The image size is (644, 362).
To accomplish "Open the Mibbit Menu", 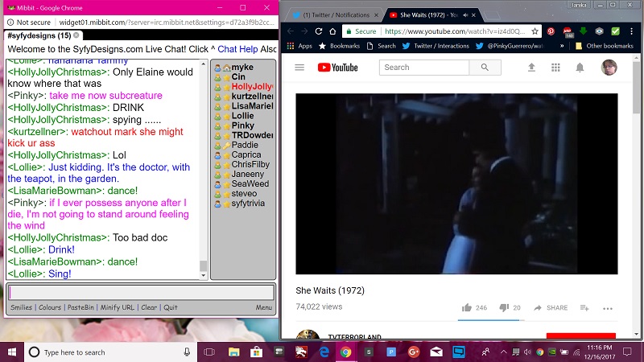I will [x=264, y=307].
